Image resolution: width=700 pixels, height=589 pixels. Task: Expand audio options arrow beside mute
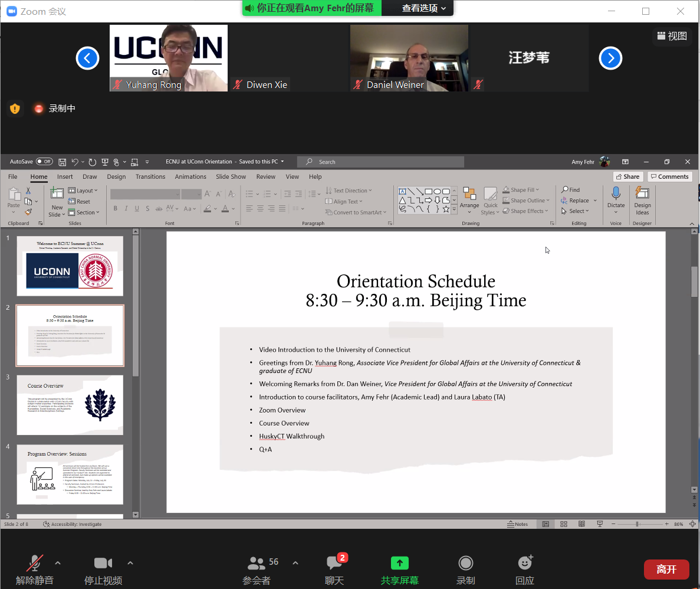pyautogui.click(x=58, y=563)
